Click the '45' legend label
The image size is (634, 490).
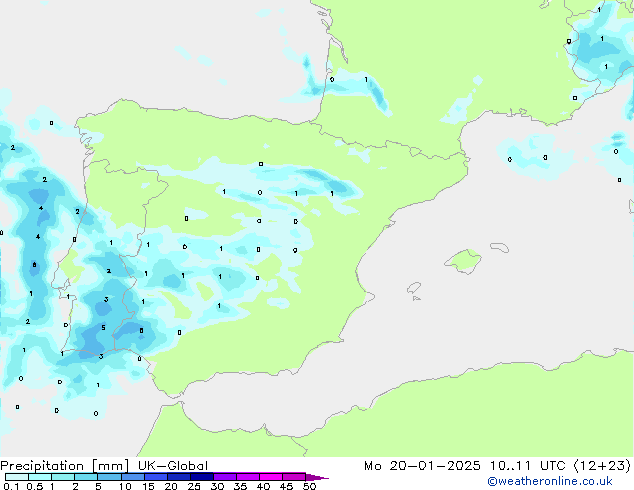tap(286, 486)
